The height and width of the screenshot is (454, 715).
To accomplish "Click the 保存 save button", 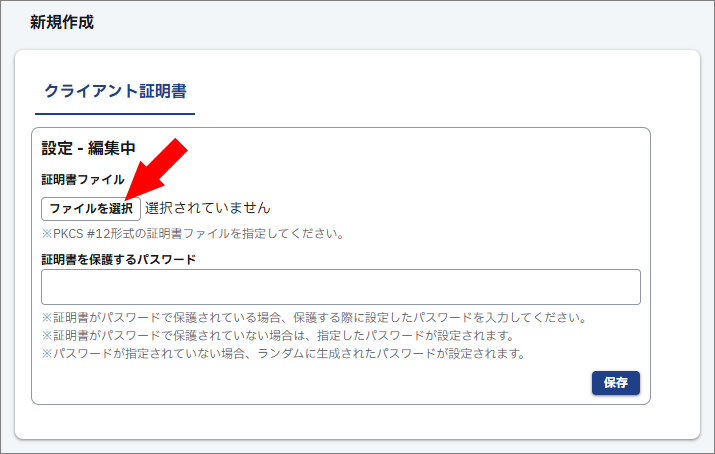I will point(616,382).
